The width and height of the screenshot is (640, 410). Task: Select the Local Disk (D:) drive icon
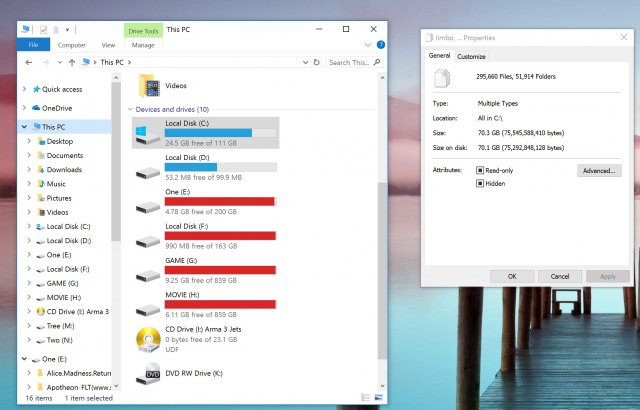coord(148,173)
